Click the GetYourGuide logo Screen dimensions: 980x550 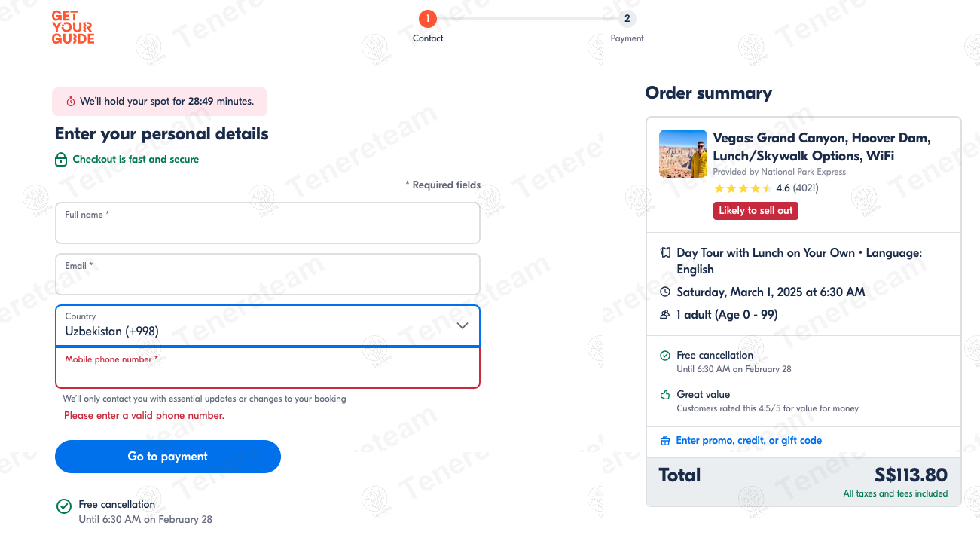pos(73,28)
